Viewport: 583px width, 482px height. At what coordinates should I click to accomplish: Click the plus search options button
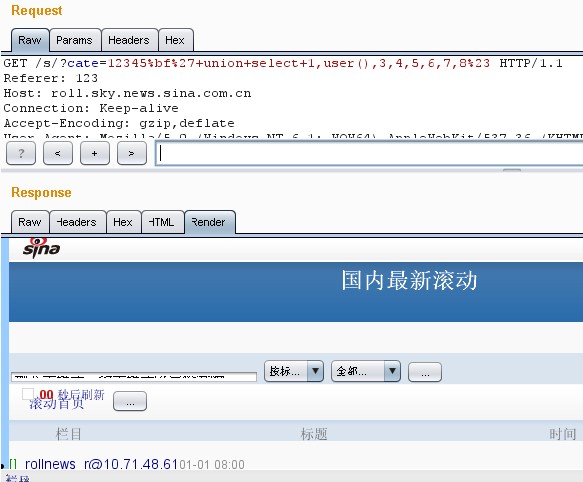tap(95, 153)
